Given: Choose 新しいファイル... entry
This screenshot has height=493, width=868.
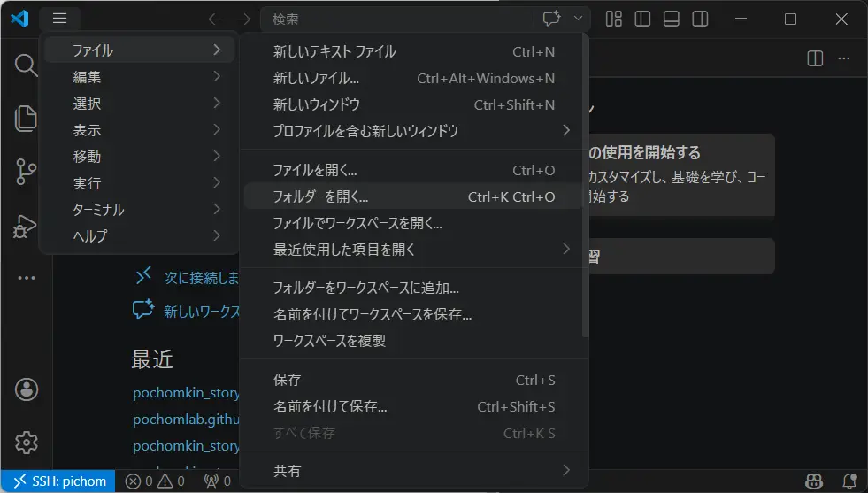Looking at the screenshot, I should click(413, 78).
